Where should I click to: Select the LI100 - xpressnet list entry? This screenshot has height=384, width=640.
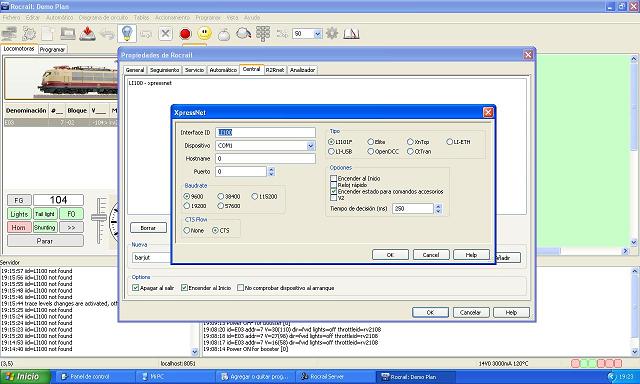150,83
